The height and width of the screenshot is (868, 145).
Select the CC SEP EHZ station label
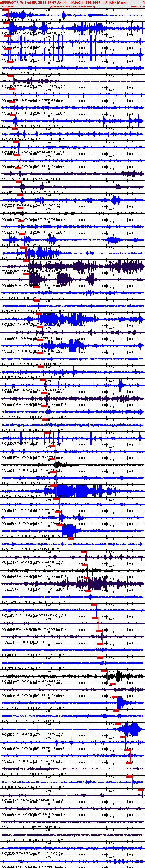click(x=33, y=483)
